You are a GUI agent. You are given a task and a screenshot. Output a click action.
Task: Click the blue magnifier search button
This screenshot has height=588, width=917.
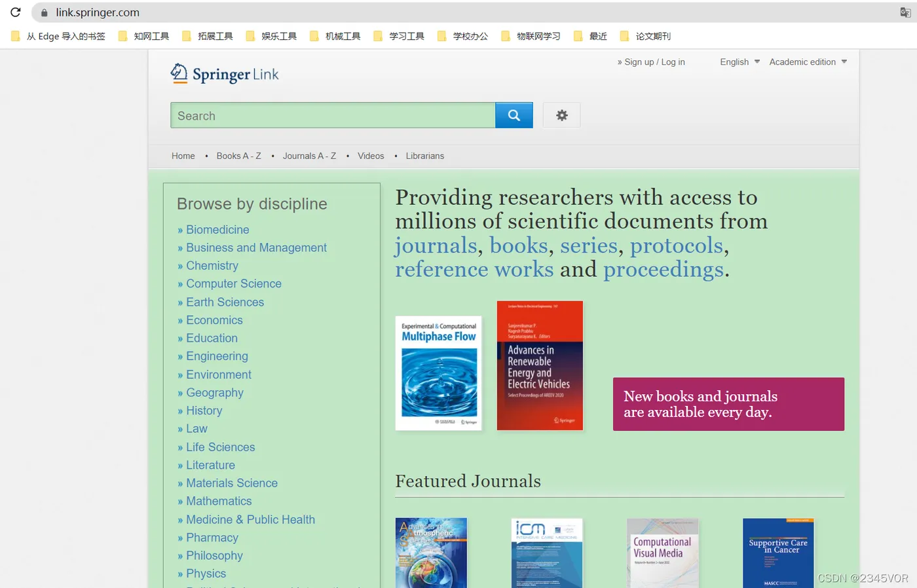click(x=514, y=115)
